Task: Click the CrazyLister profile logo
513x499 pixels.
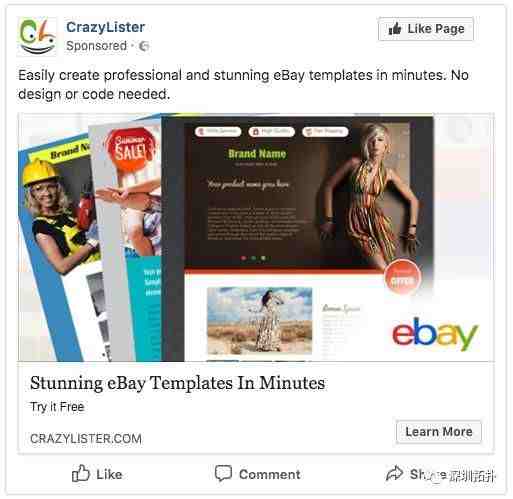Action: (x=37, y=36)
